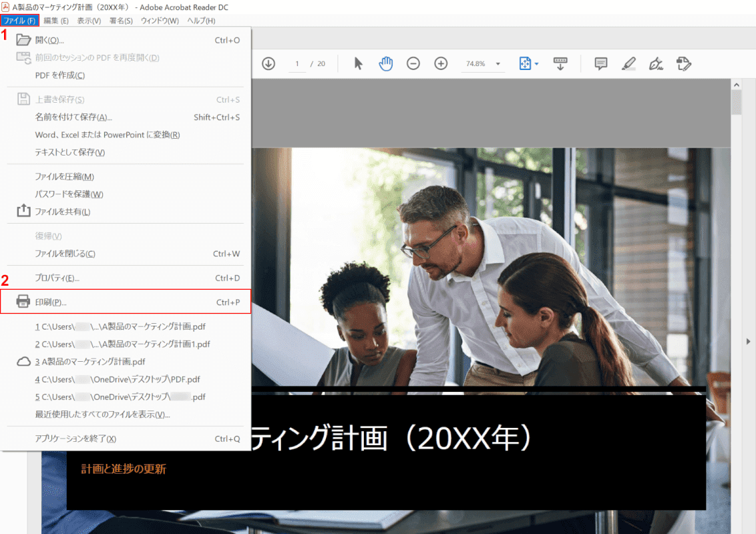Open the ファイル(F) menu
Screen dimensions: 756x534
pos(19,21)
